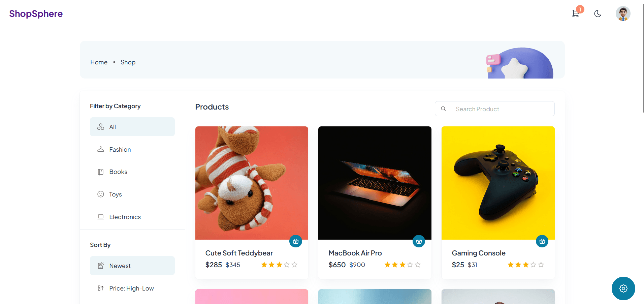Click the search magnifier icon
Viewport: 644px width, 304px height.
(444, 109)
